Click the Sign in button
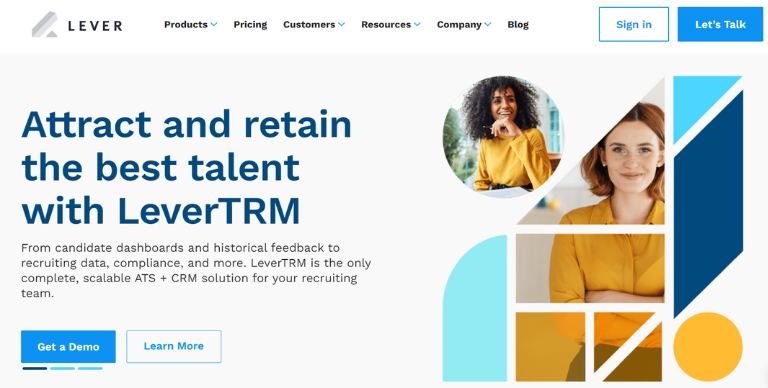 tap(634, 24)
